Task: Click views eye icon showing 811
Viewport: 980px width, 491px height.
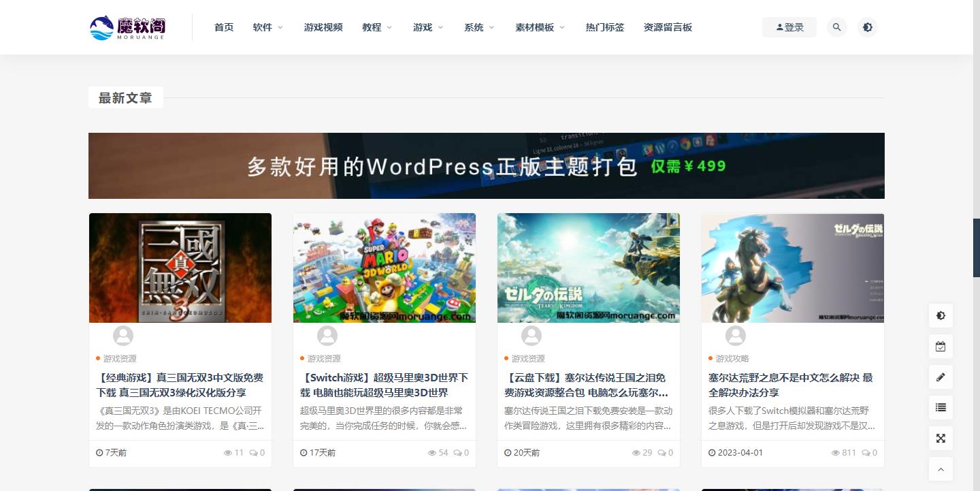Action: point(835,453)
